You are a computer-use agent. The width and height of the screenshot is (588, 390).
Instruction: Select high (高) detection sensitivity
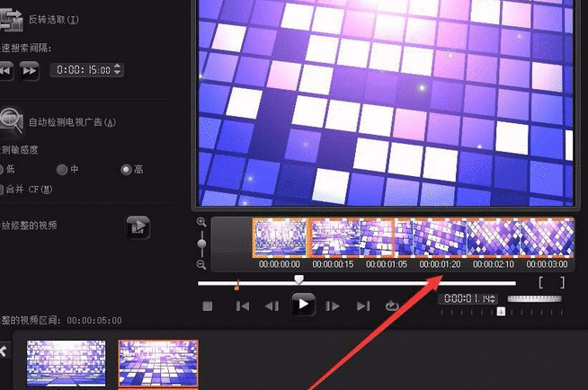point(126,169)
